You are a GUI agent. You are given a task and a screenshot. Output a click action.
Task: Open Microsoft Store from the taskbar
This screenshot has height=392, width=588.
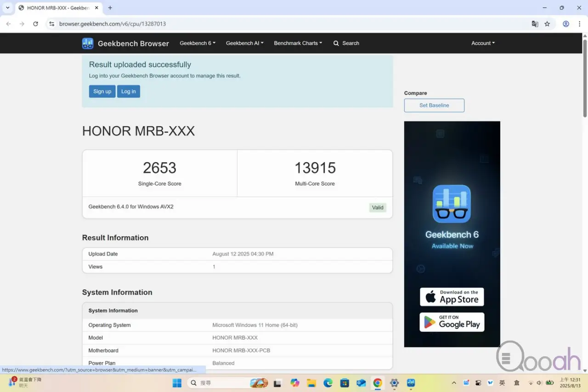point(345,383)
